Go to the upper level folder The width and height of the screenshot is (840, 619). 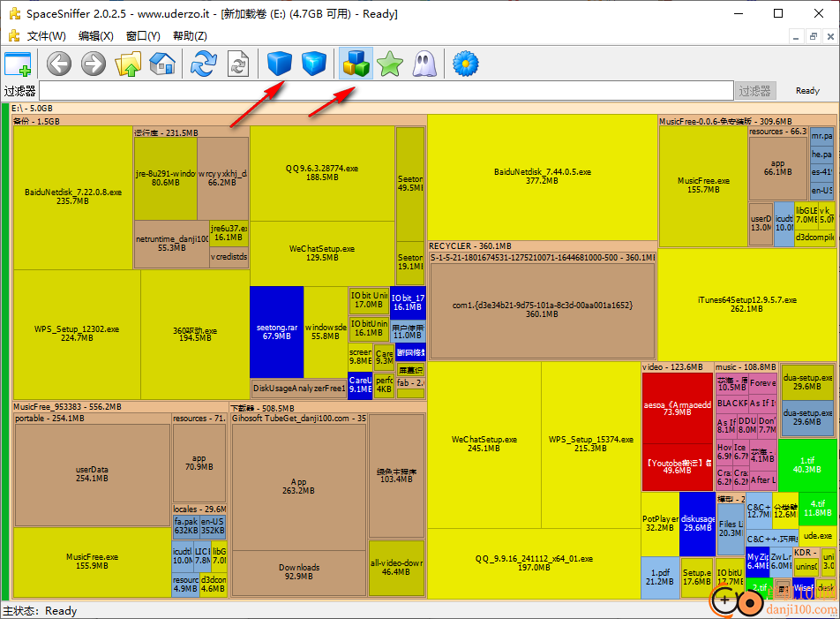pos(128,64)
